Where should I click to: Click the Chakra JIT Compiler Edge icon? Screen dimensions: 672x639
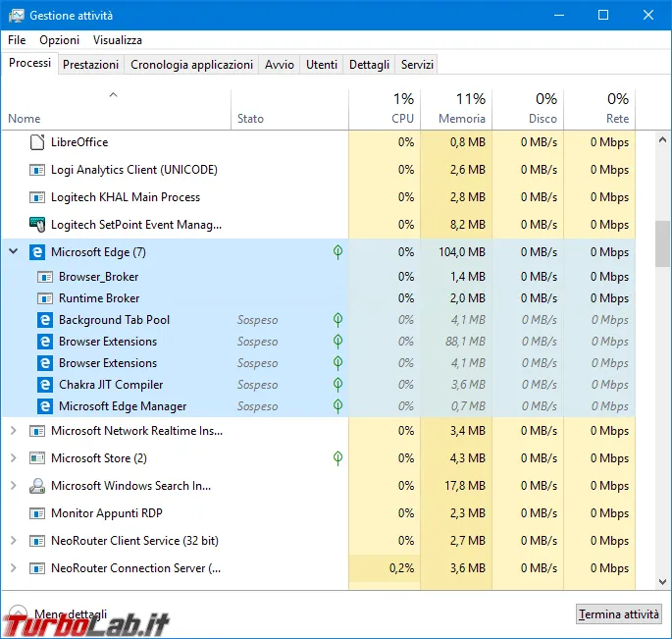pyautogui.click(x=45, y=384)
